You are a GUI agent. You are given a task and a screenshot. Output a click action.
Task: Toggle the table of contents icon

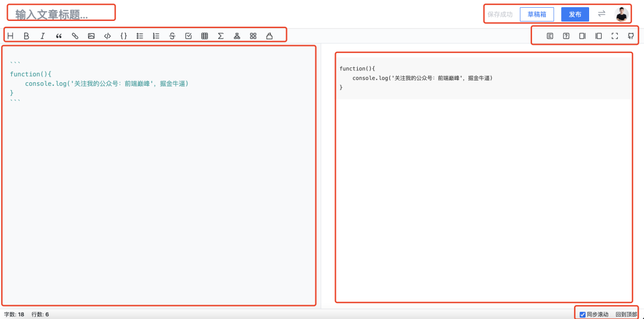click(550, 36)
